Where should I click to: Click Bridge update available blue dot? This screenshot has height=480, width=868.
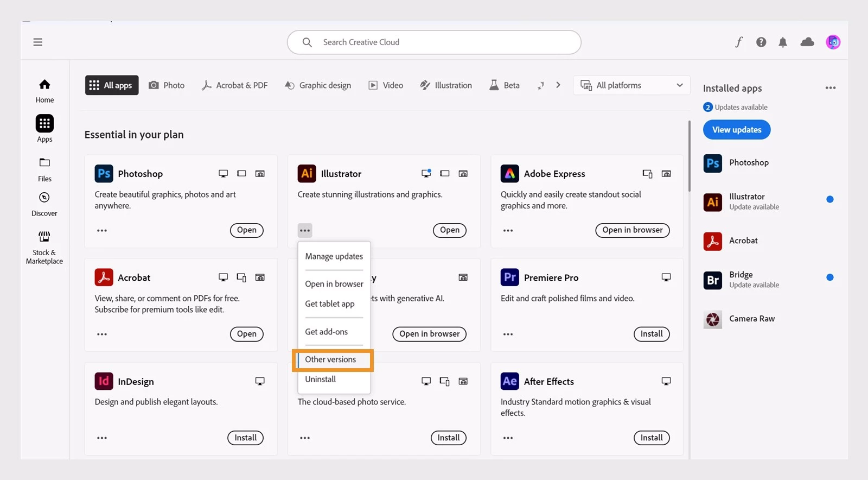[x=829, y=277]
